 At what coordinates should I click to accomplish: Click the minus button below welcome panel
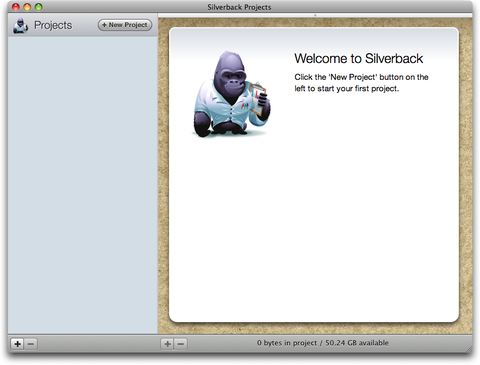click(181, 343)
